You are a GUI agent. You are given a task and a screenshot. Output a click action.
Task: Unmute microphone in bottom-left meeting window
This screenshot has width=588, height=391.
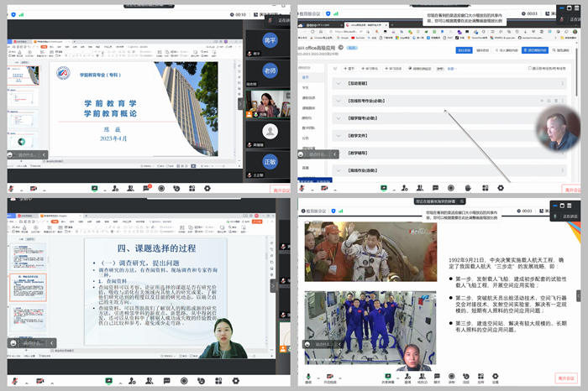[x=14, y=381]
